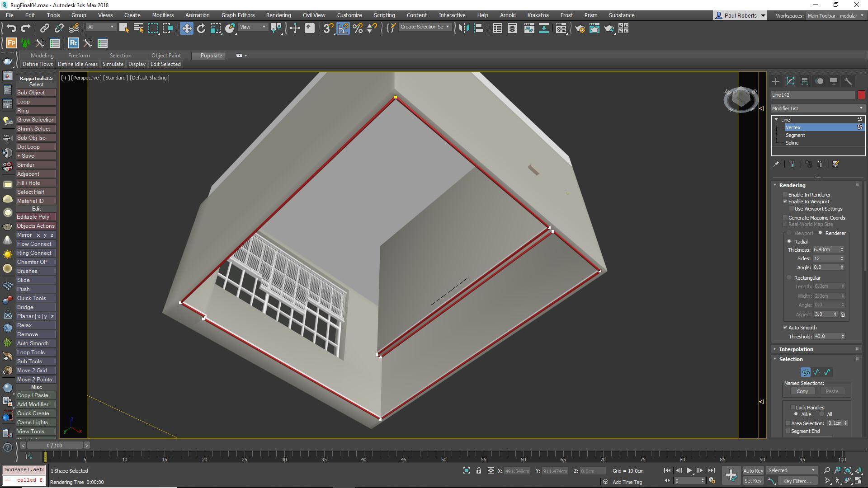Select the Rectangular radio button
The height and width of the screenshot is (488, 868).
tap(790, 278)
